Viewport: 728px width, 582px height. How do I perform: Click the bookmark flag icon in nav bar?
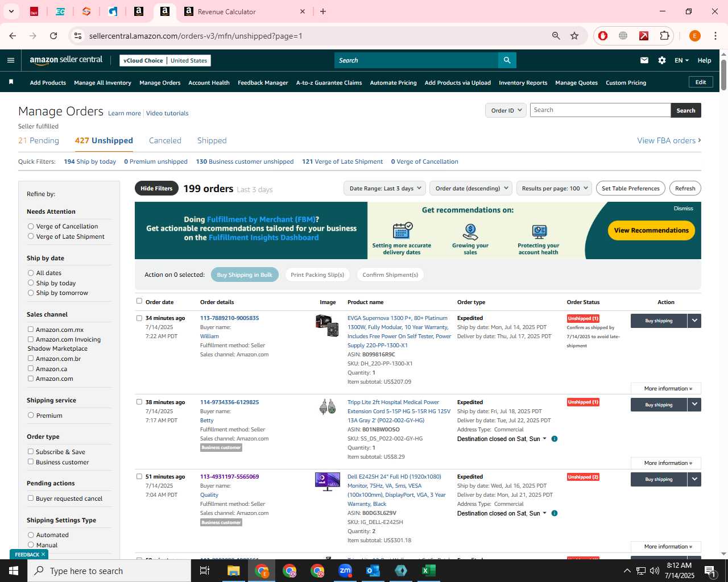tap(11, 82)
